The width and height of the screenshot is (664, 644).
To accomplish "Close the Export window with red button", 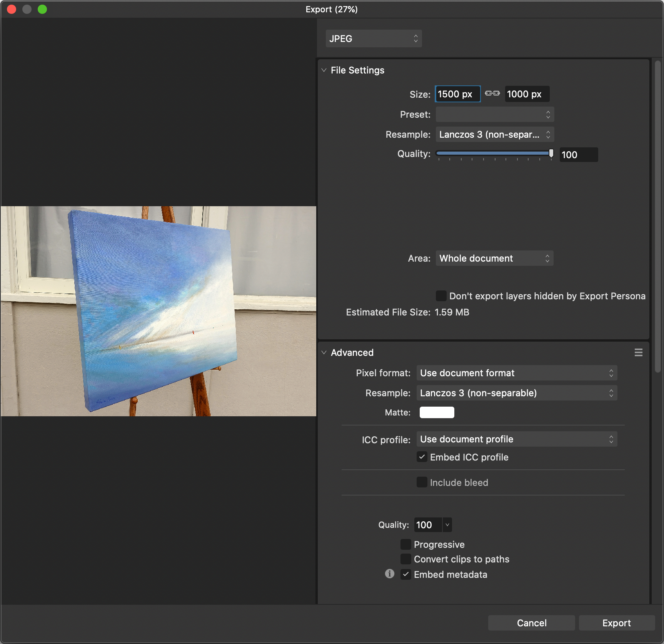I will point(12,9).
